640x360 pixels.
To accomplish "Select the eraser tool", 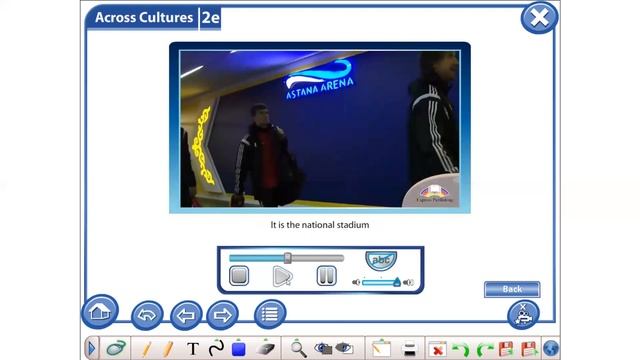I will [x=266, y=349].
